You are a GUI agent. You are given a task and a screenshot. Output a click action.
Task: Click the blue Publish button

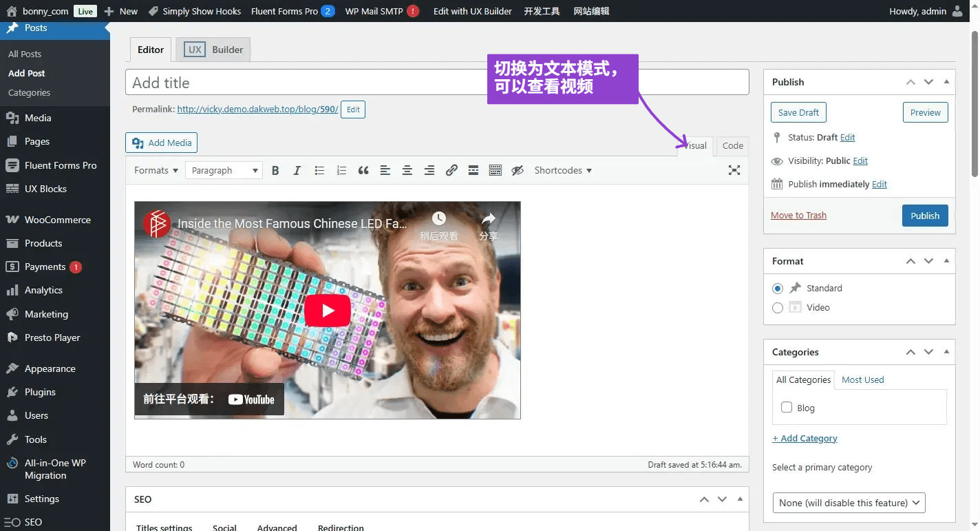point(925,216)
